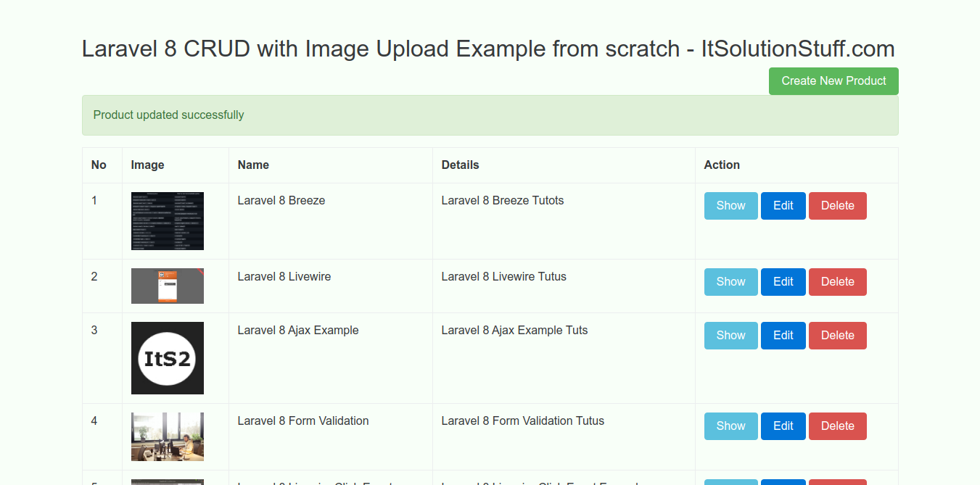This screenshot has height=485, width=980.
Task: Click the Create New Product button
Action: [x=833, y=81]
